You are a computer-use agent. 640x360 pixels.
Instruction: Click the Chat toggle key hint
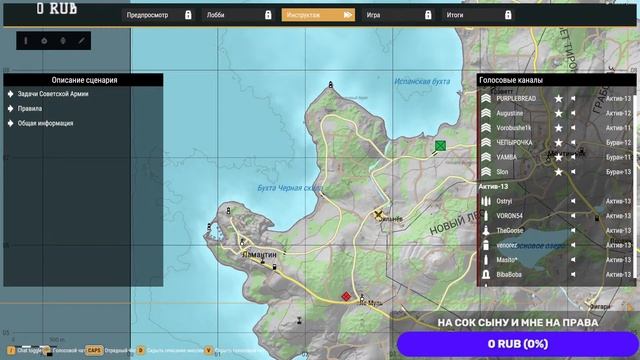(24, 350)
